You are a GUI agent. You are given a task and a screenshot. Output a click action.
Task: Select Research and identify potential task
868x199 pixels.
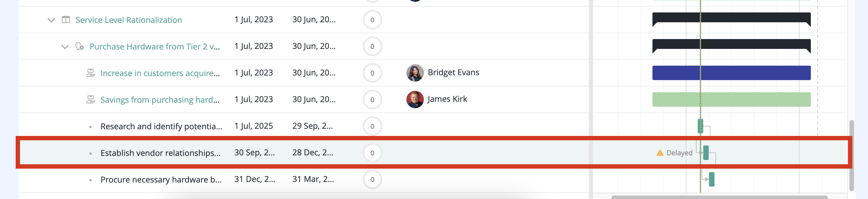(x=161, y=126)
